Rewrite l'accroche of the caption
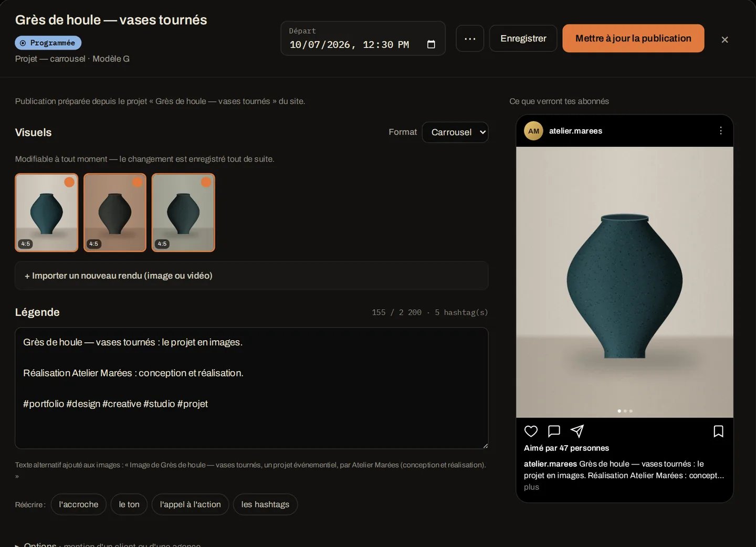This screenshot has height=547, width=756. [x=79, y=504]
